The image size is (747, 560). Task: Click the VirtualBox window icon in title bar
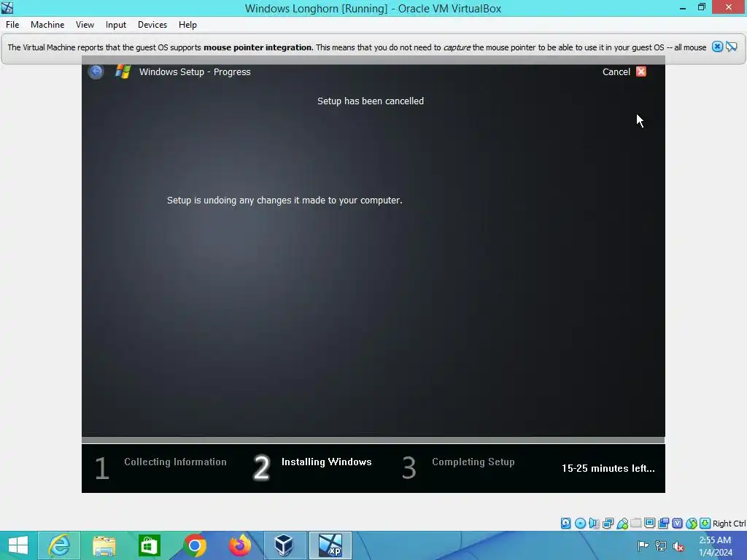[x=7, y=7]
